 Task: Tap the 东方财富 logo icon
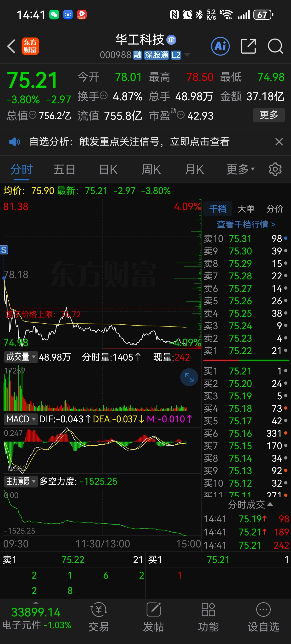pos(30,46)
